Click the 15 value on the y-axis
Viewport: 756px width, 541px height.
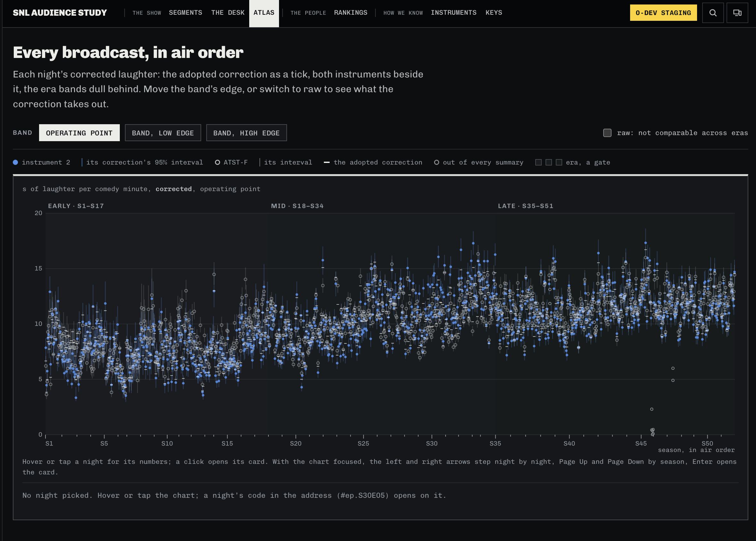click(x=38, y=268)
